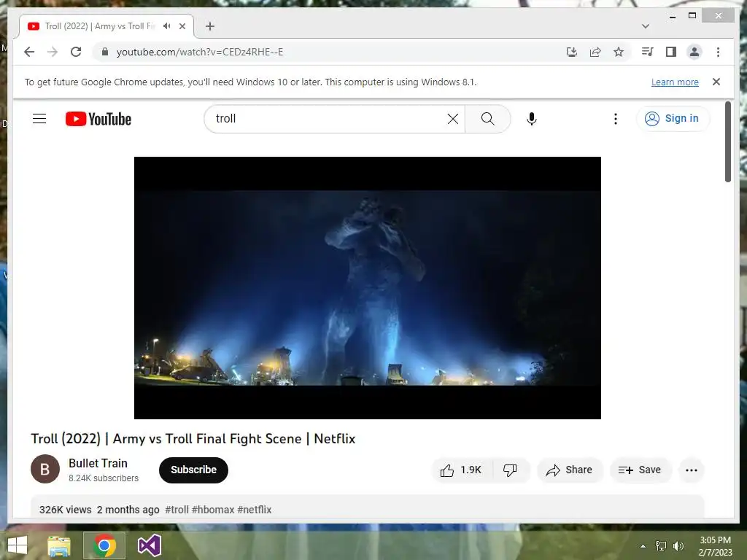Open the #troll hashtag
Viewport: 747px width, 560px height.
click(x=177, y=510)
